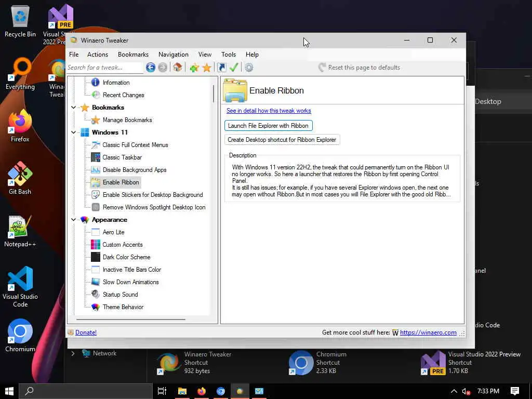The image size is (532, 399).
Task: Select Classic Full Context Menus tweak
Action: click(136, 145)
